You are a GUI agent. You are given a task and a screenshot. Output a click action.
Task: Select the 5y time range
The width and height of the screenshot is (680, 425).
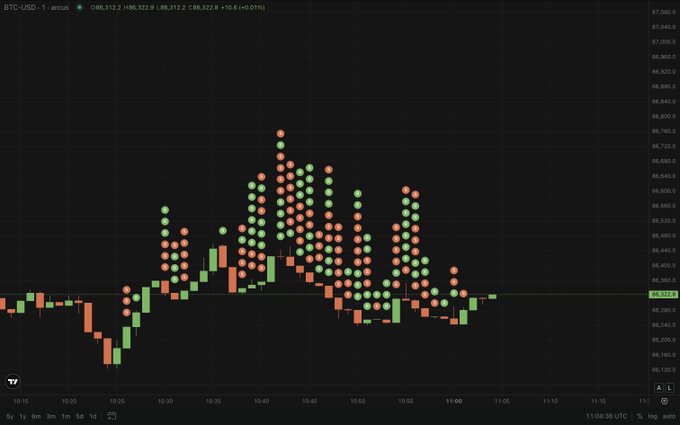[x=10, y=416]
